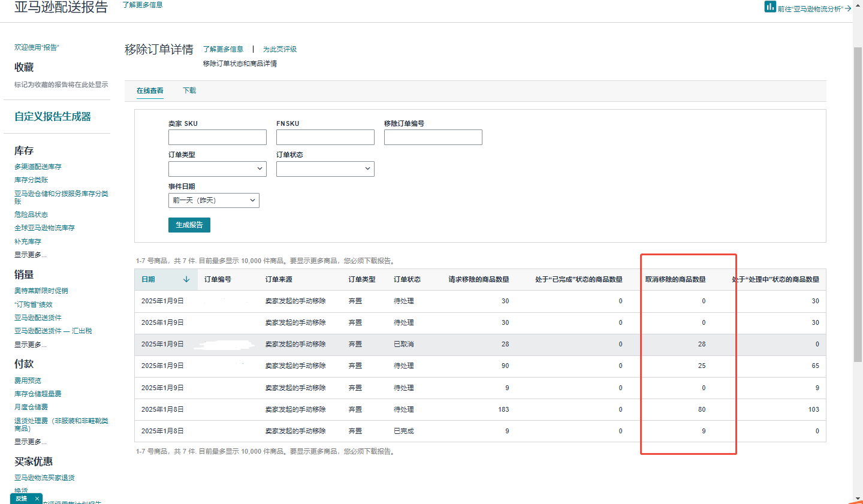Click the 183 requested quantity cell
Image resolution: width=863 pixels, height=504 pixels.
(x=503, y=409)
